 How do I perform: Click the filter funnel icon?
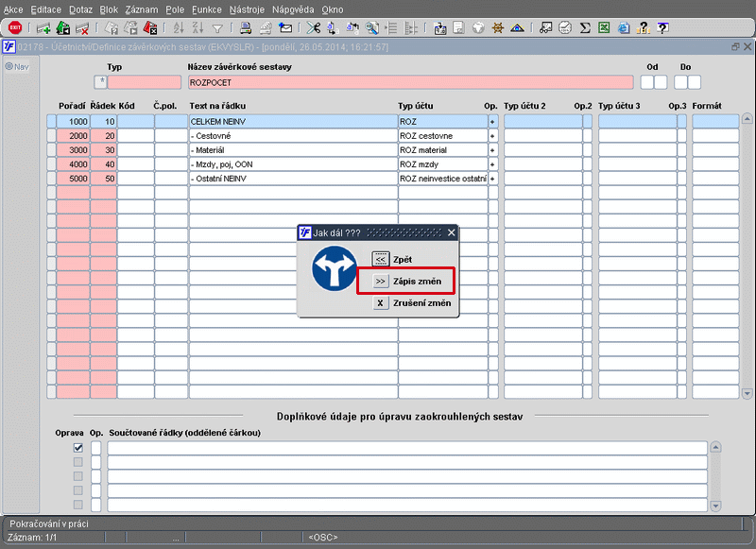coord(217,28)
